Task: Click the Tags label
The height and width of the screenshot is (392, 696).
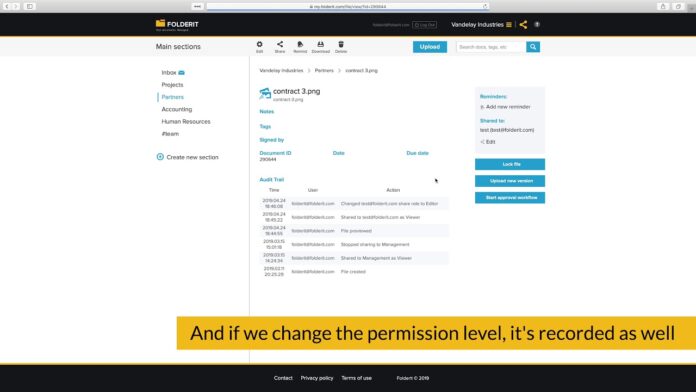Action: pyautogui.click(x=265, y=127)
